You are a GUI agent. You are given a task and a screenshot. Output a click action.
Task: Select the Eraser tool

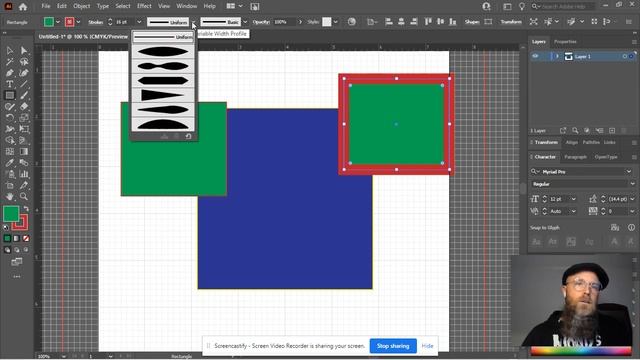tap(24, 107)
